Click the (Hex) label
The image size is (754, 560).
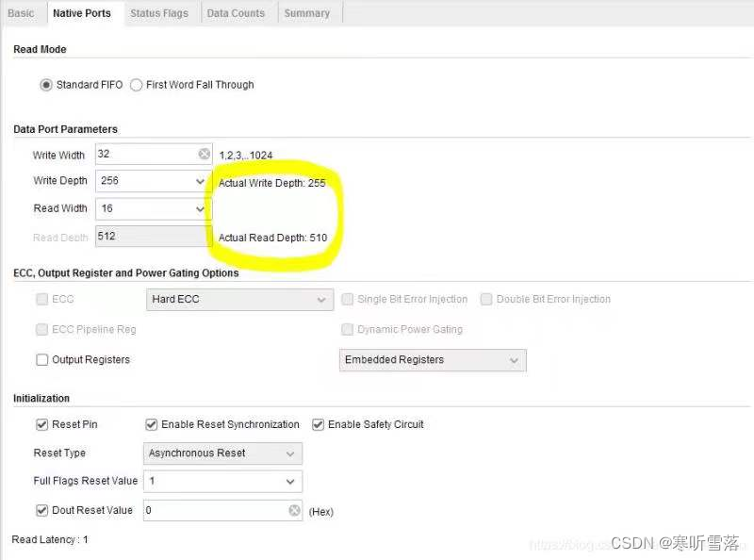[x=320, y=512]
